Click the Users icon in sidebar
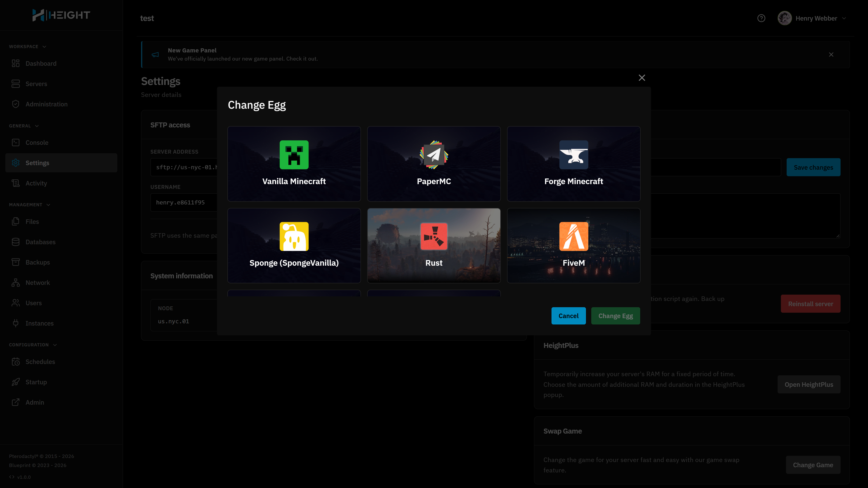The width and height of the screenshot is (868, 488). (x=16, y=303)
